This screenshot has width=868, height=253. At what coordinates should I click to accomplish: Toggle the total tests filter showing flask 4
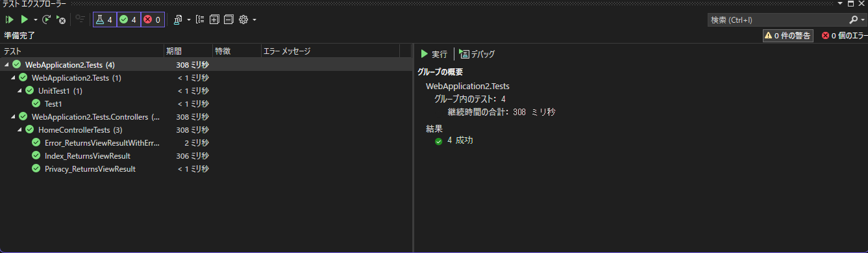105,20
